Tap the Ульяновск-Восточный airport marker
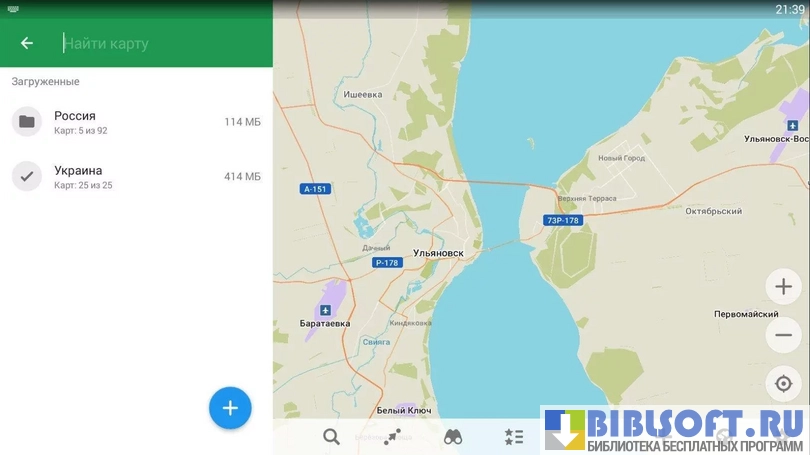 792,125
